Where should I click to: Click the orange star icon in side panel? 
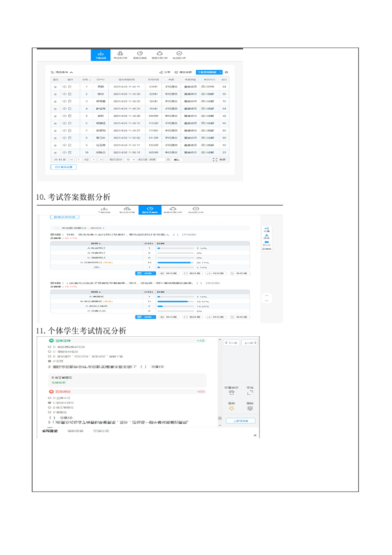[x=231, y=408]
